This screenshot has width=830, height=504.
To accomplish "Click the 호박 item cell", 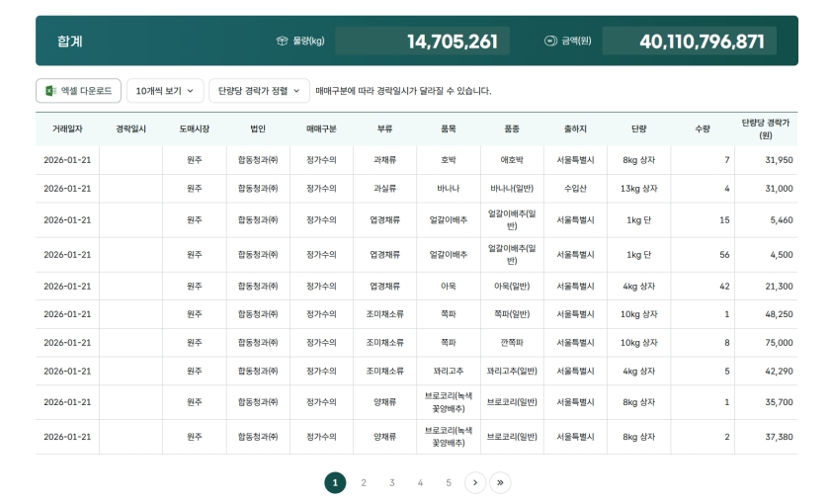I will coord(449,160).
